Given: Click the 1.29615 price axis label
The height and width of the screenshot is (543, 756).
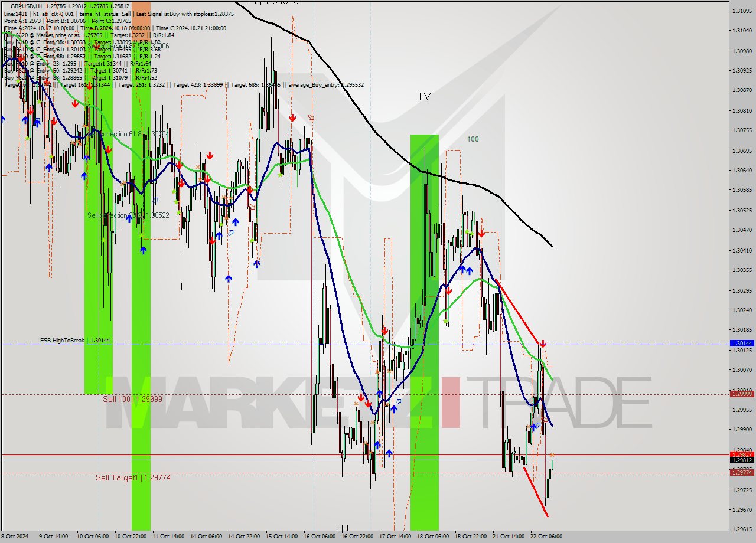Looking at the screenshot, I should click(x=741, y=530).
